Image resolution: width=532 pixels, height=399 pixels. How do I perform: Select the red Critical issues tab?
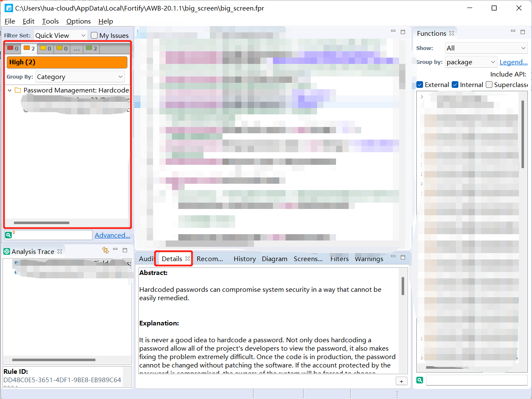point(13,48)
